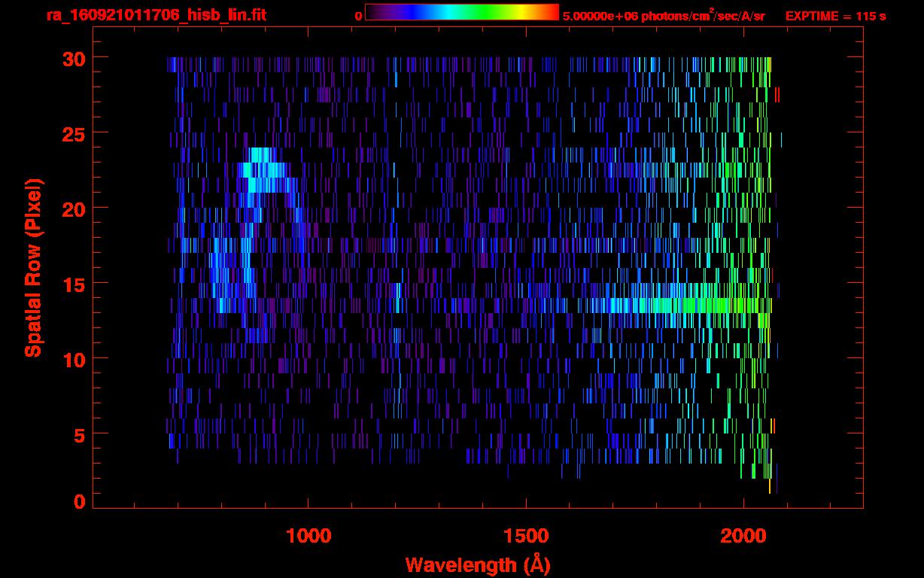
Task: Click the y-axis tick label 5
Action: (x=79, y=434)
